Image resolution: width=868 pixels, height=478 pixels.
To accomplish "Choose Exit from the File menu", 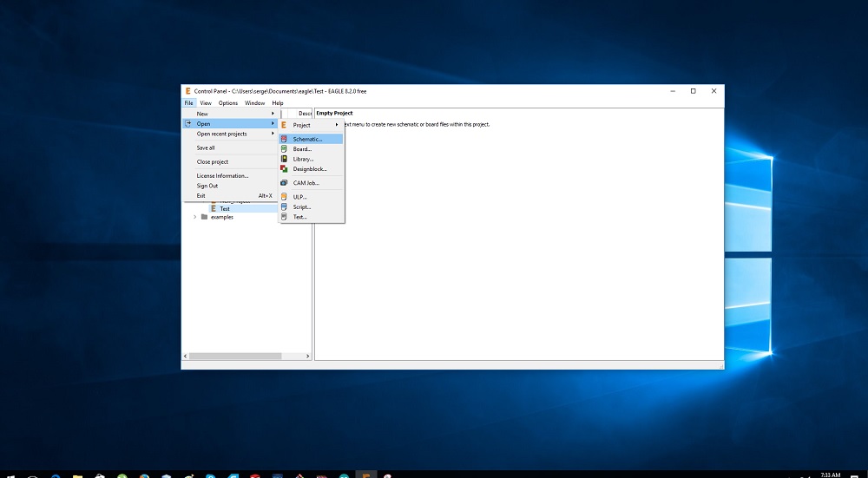I will (230, 195).
